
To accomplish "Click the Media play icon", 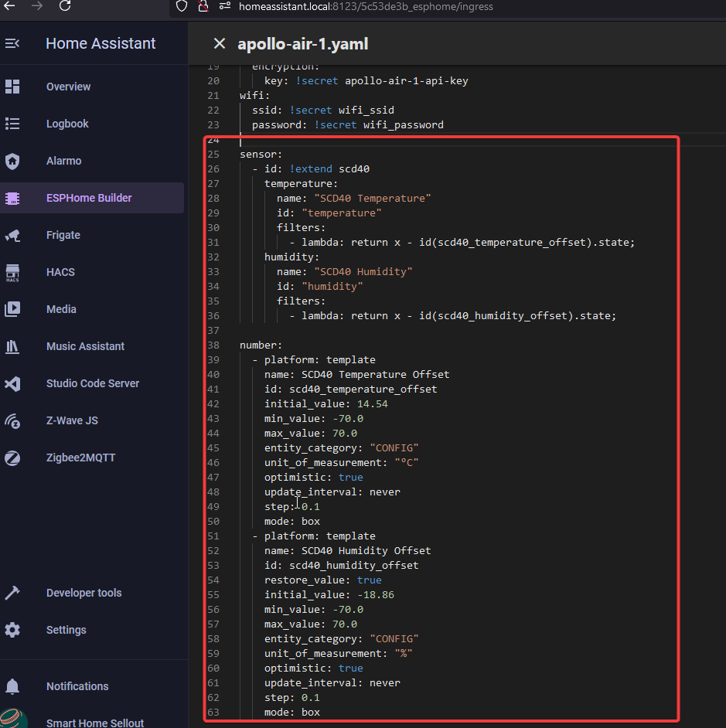I will [x=12, y=309].
